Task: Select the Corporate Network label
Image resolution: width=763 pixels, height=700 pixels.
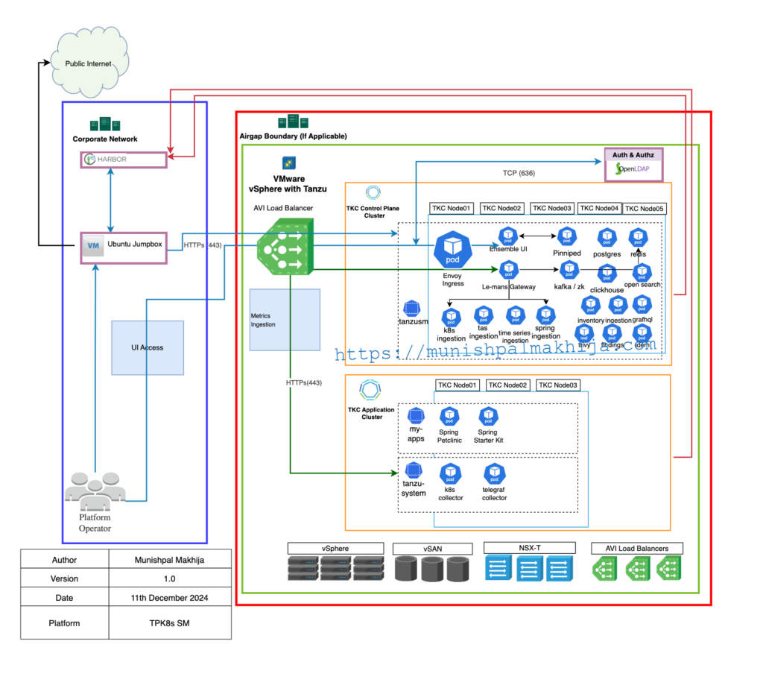Action: click(105, 139)
